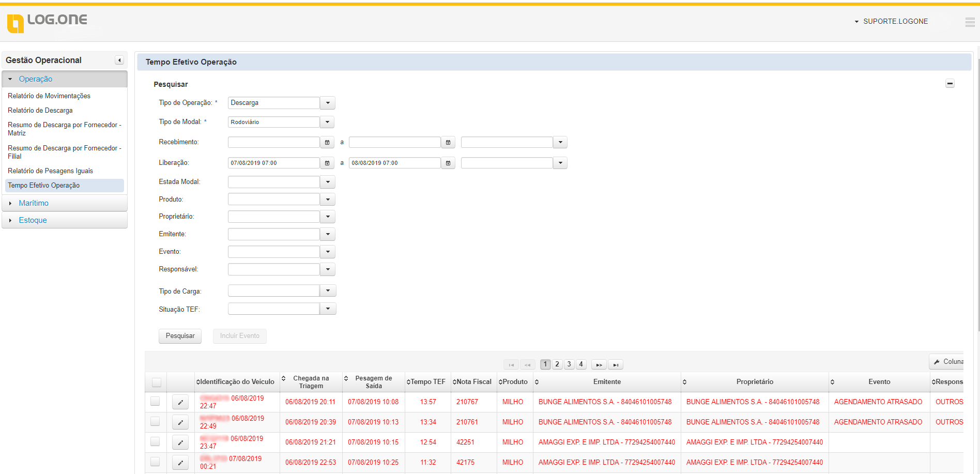The height and width of the screenshot is (474, 980).
Task: Click the Pesquisar button
Action: point(180,336)
